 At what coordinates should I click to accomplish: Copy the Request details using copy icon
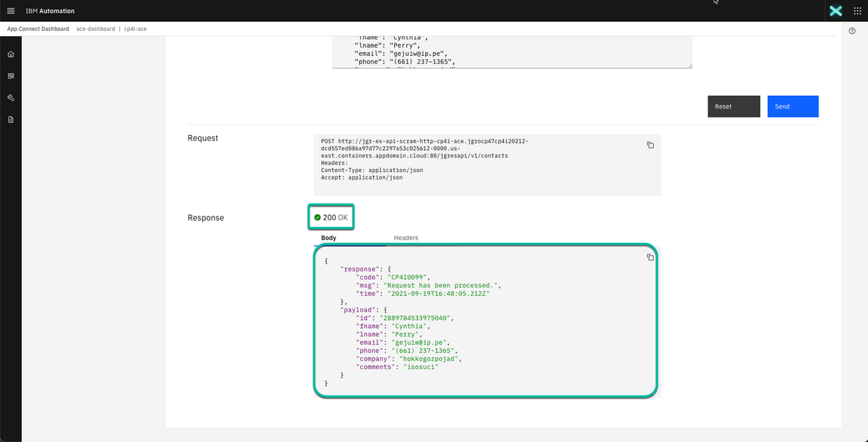coord(650,145)
